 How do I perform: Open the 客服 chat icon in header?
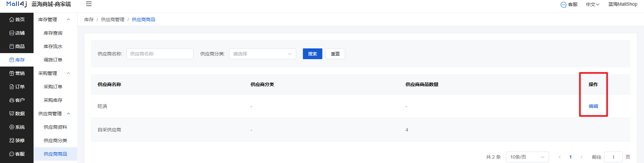[569, 4]
